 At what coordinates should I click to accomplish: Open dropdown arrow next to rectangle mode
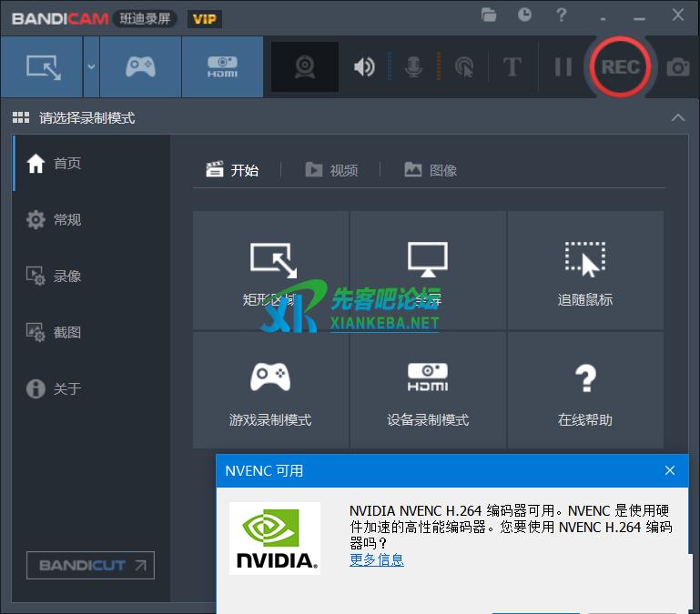coord(91,66)
